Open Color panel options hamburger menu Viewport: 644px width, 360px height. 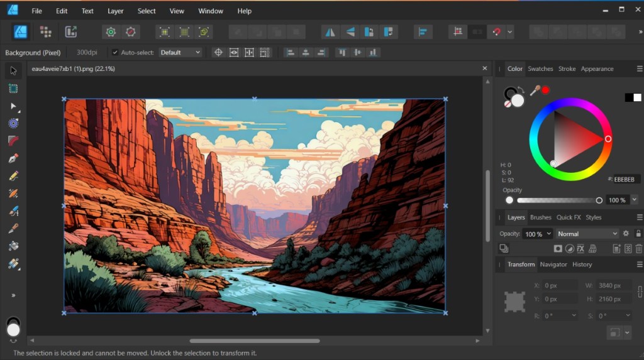(x=640, y=68)
